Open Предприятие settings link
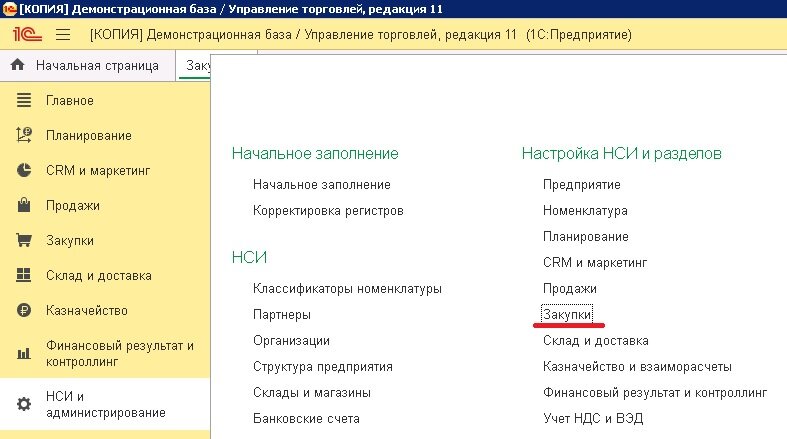The image size is (787, 439). [x=582, y=185]
